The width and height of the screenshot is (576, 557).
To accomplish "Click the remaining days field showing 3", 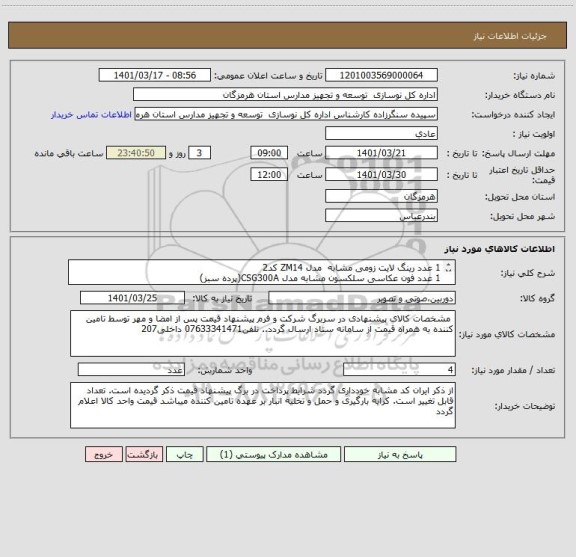I will point(199,153).
